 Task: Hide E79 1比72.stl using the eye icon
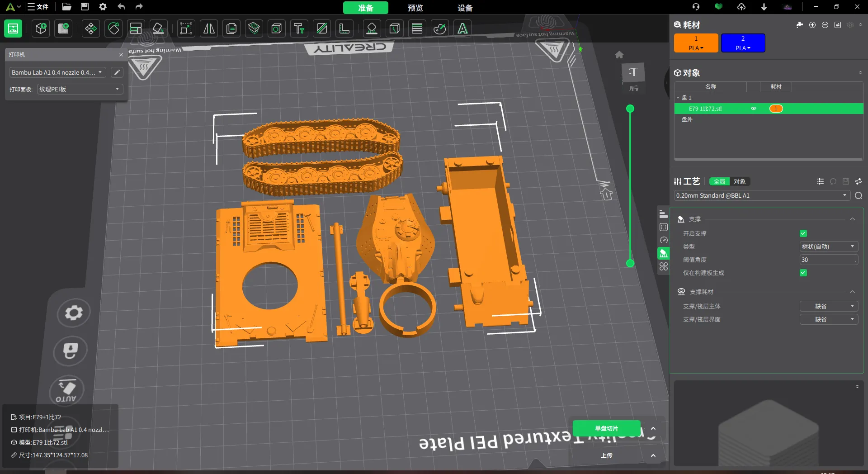[754, 109]
